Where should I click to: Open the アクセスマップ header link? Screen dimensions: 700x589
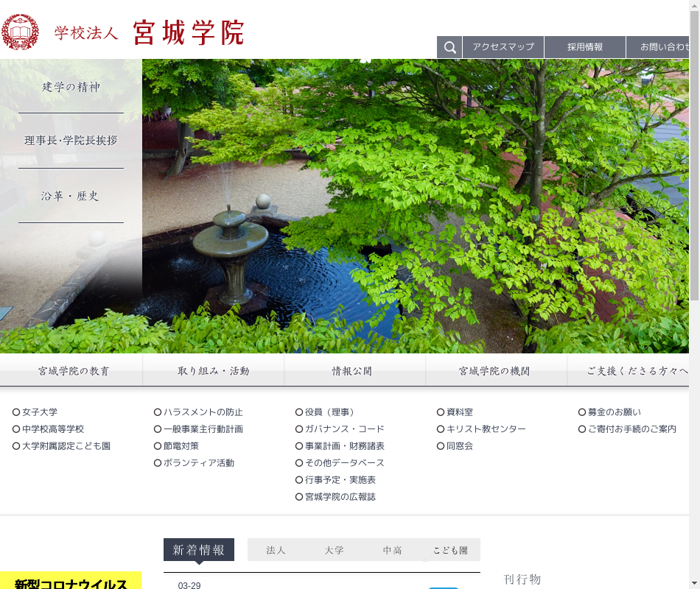tap(503, 47)
